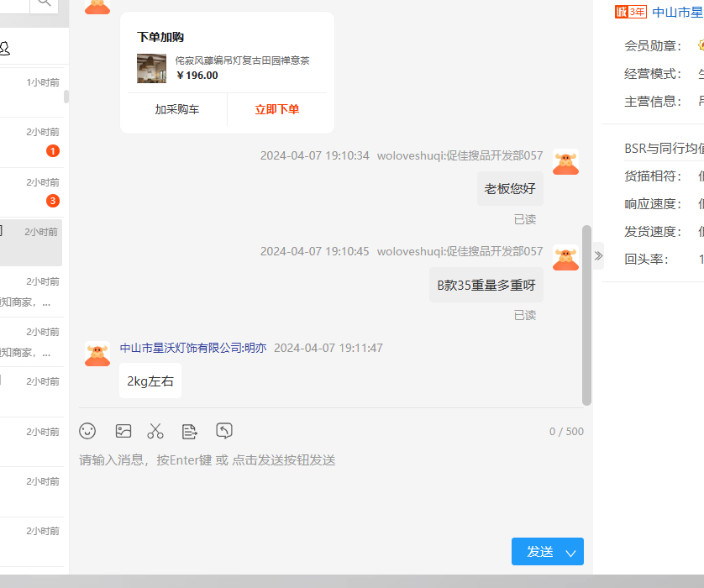Open the emoji picker in chat toolbar

(87, 431)
